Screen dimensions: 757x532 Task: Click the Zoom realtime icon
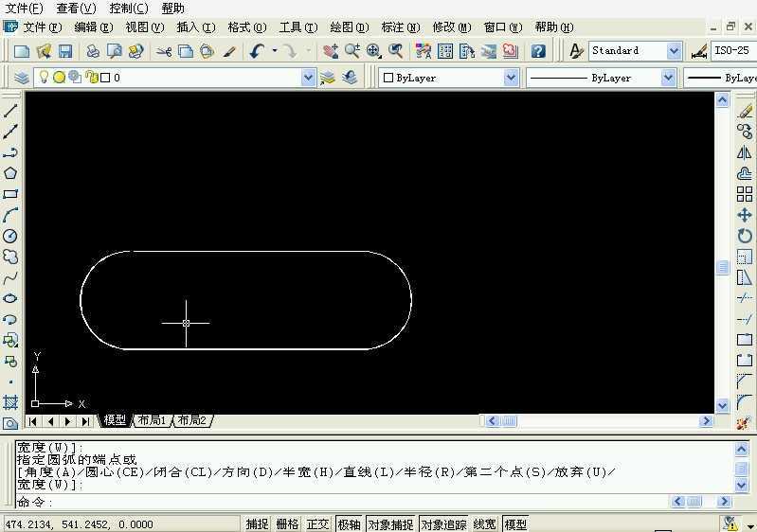click(351, 51)
